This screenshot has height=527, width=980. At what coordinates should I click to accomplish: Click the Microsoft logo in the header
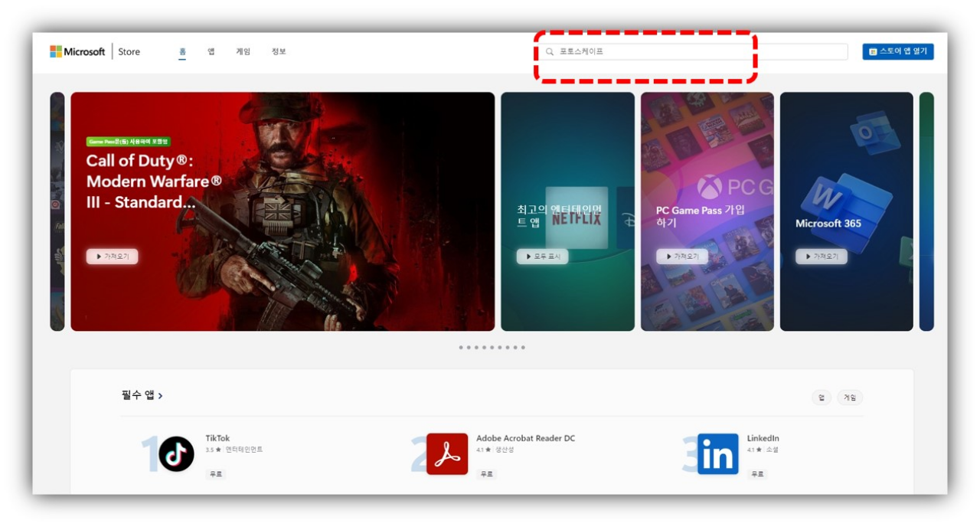point(77,51)
